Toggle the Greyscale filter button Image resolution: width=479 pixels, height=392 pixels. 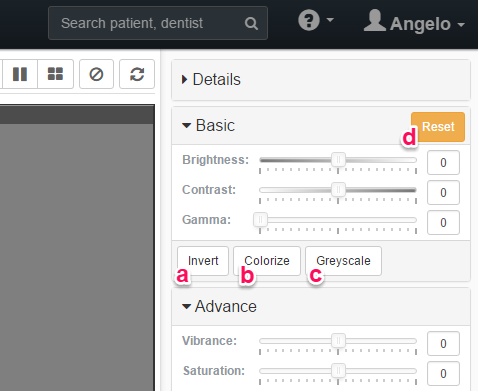coord(343,261)
